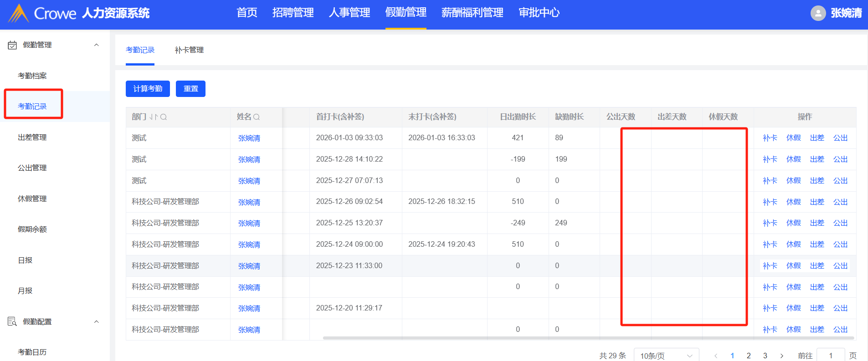
Task: Click the search icon in 部门 column header
Action: (x=164, y=117)
